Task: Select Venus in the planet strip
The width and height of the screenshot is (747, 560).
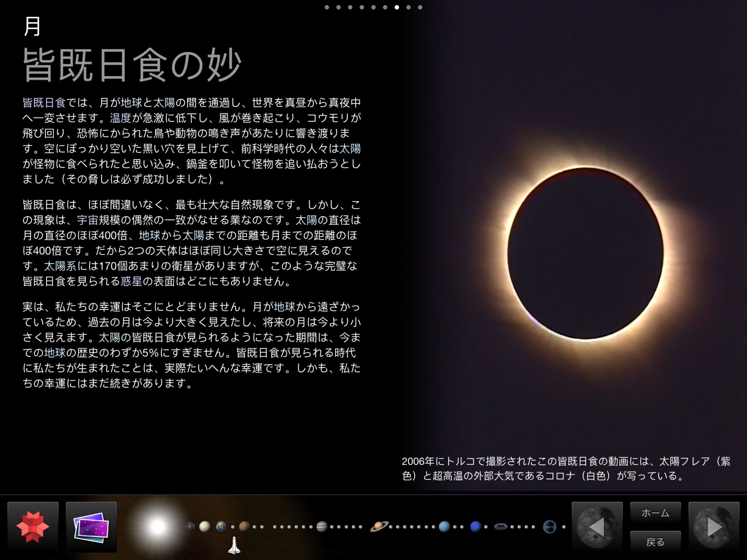Action: [204, 526]
